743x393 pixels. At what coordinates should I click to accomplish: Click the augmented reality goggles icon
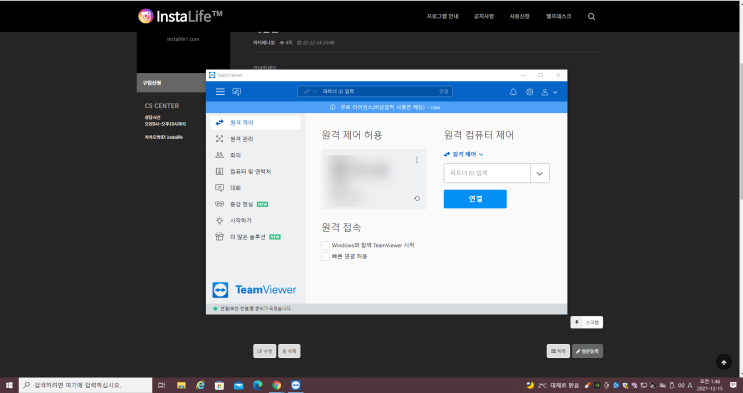coord(219,204)
